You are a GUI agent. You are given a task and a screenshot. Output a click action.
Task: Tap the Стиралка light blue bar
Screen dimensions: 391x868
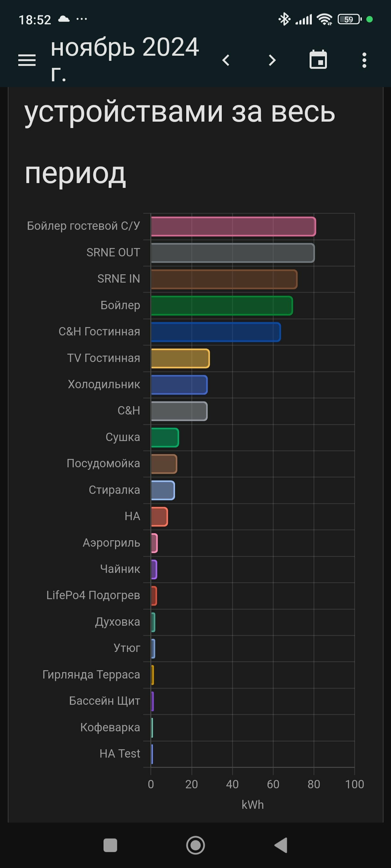tap(163, 490)
